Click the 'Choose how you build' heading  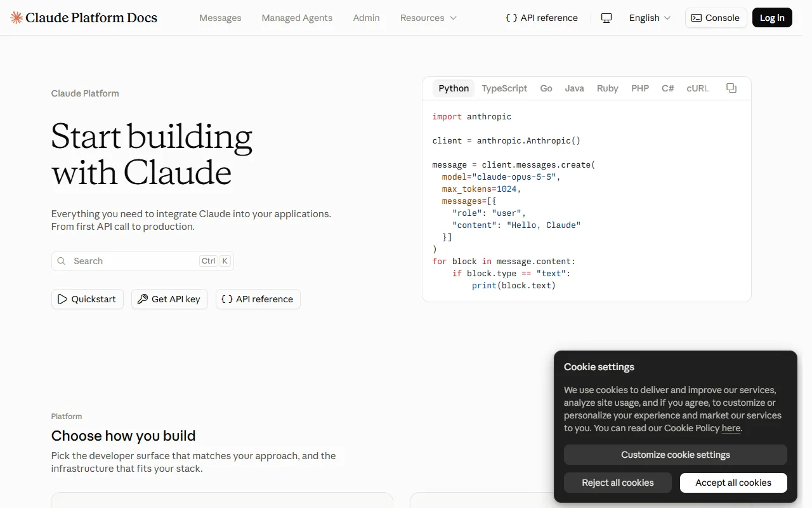coord(124,436)
